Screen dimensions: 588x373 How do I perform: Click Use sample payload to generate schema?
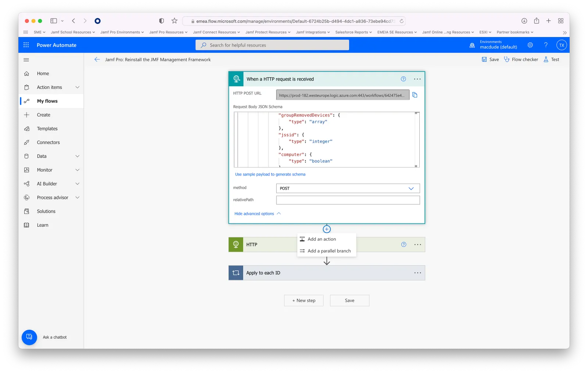[x=270, y=175]
